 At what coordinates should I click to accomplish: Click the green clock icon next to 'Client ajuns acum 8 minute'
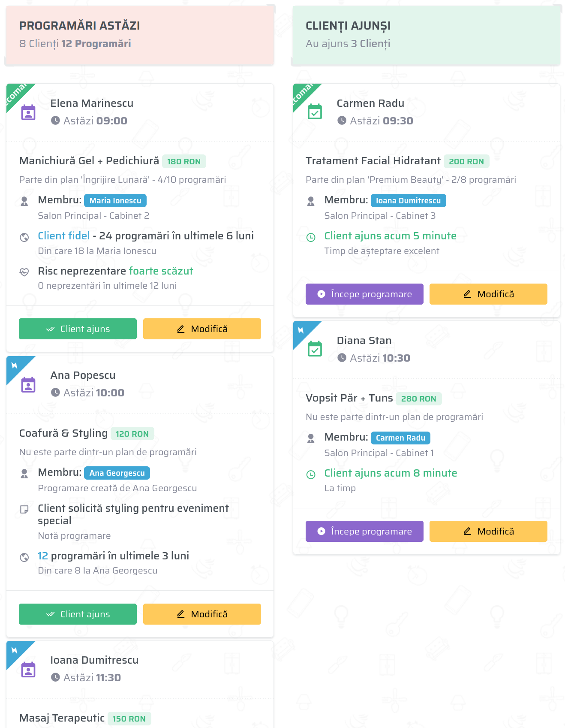click(x=311, y=474)
